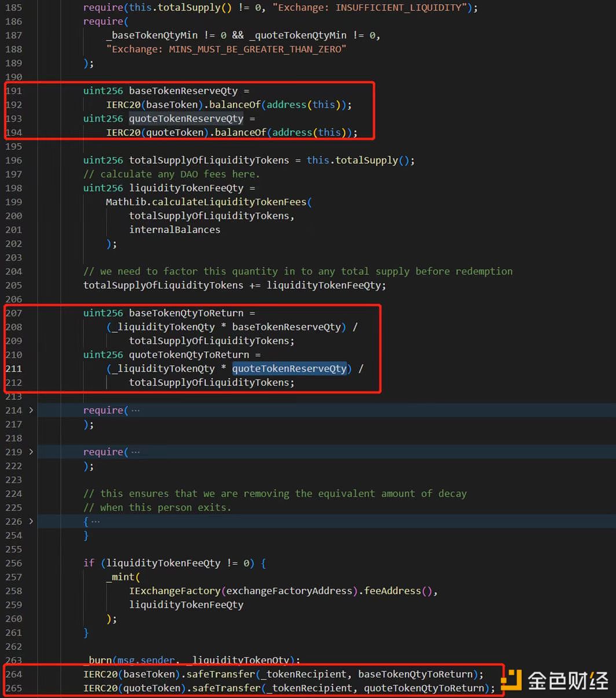Unfold the collapsed braces block at line 226
Screen dimensions: 616x698
(x=31, y=521)
